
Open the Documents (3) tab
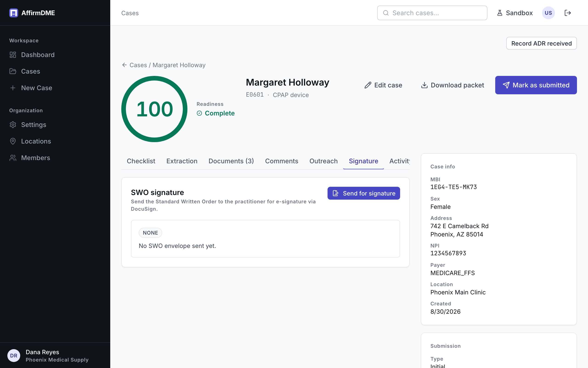[231, 161]
